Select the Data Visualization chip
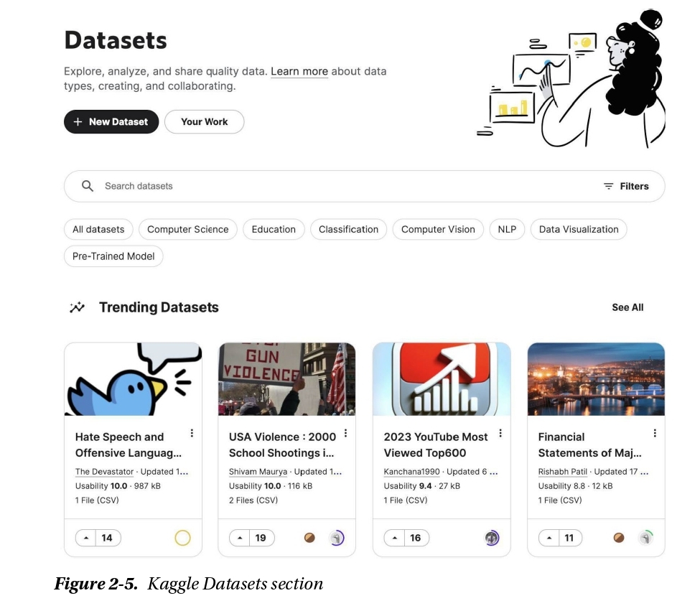 (x=578, y=230)
